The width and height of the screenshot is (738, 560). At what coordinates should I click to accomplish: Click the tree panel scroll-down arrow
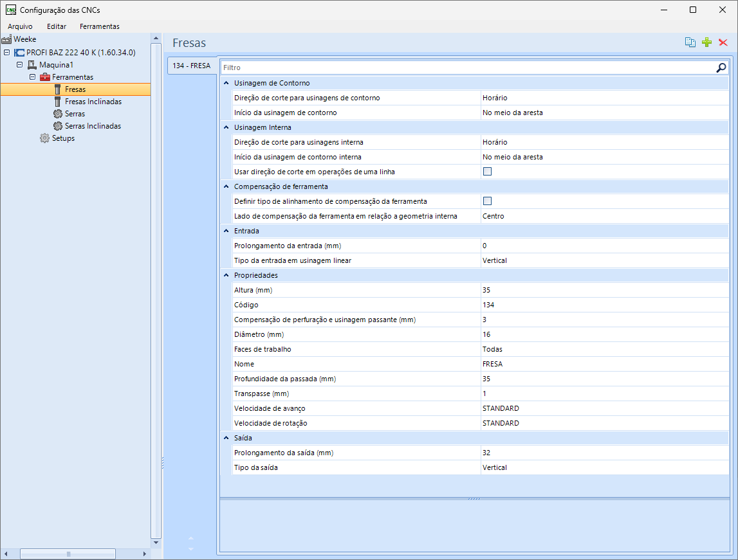pyautogui.click(x=156, y=543)
